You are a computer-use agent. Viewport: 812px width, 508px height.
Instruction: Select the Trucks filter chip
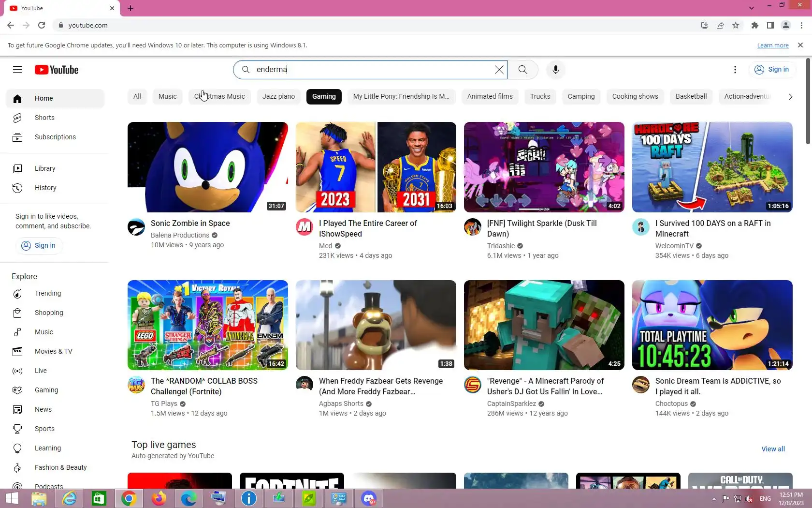540,97
